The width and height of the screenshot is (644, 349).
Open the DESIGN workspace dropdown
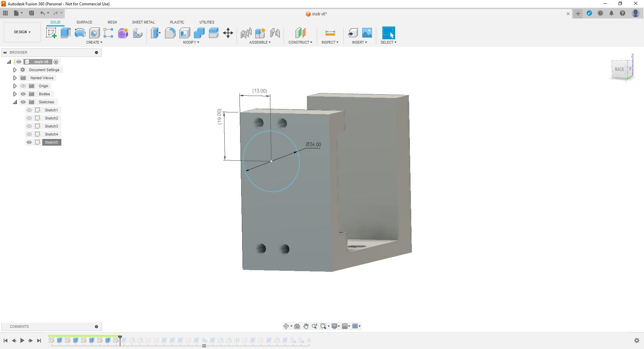[22, 32]
